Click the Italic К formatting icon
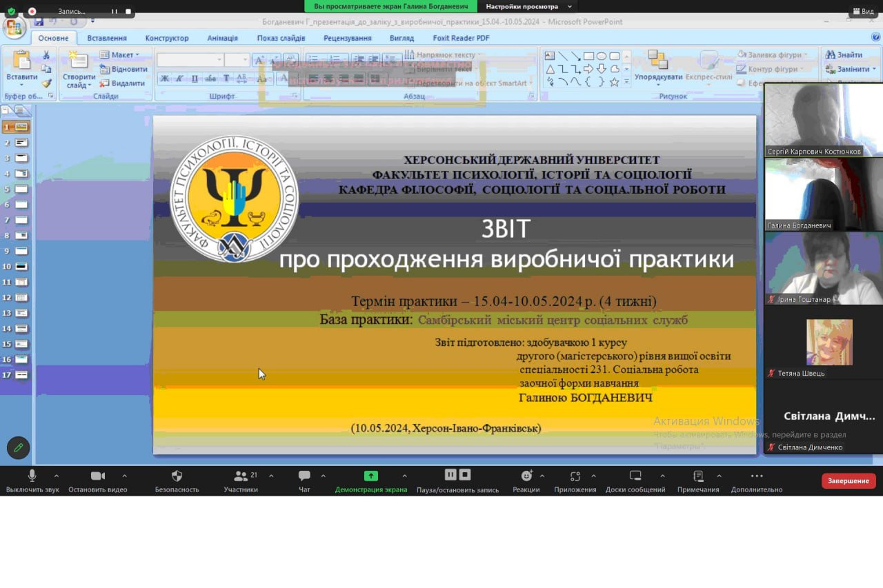The image size is (883, 588). pyautogui.click(x=179, y=79)
